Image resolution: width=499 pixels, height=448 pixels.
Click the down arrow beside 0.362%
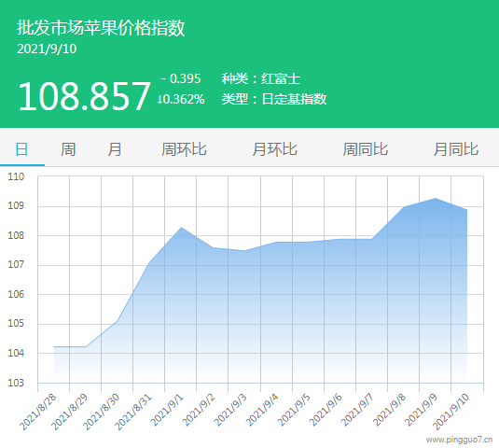pos(160,99)
